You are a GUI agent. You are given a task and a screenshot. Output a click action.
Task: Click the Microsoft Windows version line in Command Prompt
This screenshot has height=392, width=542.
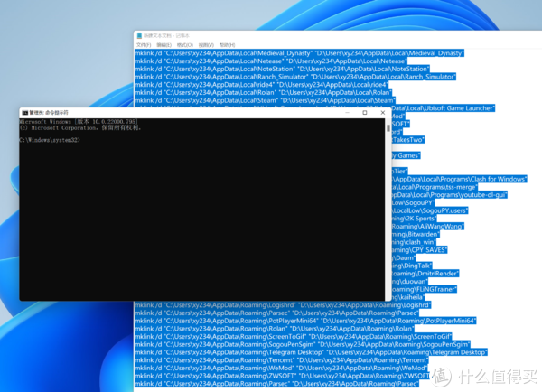point(79,122)
